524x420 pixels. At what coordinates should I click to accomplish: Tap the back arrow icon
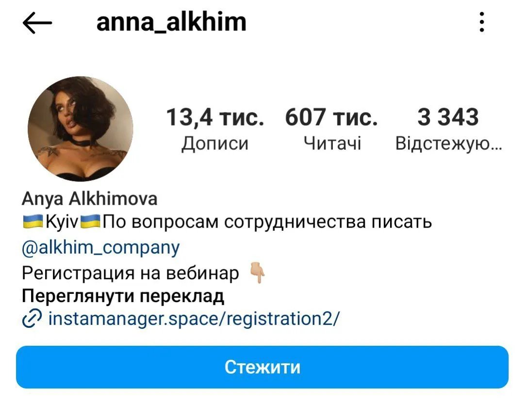(x=37, y=23)
